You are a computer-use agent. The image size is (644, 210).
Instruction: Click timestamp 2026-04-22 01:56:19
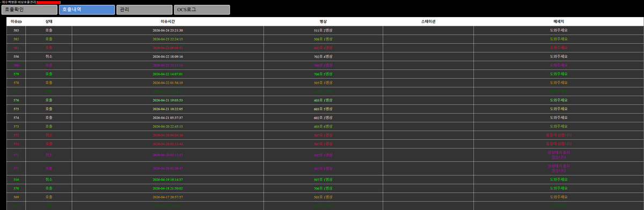click(168, 82)
